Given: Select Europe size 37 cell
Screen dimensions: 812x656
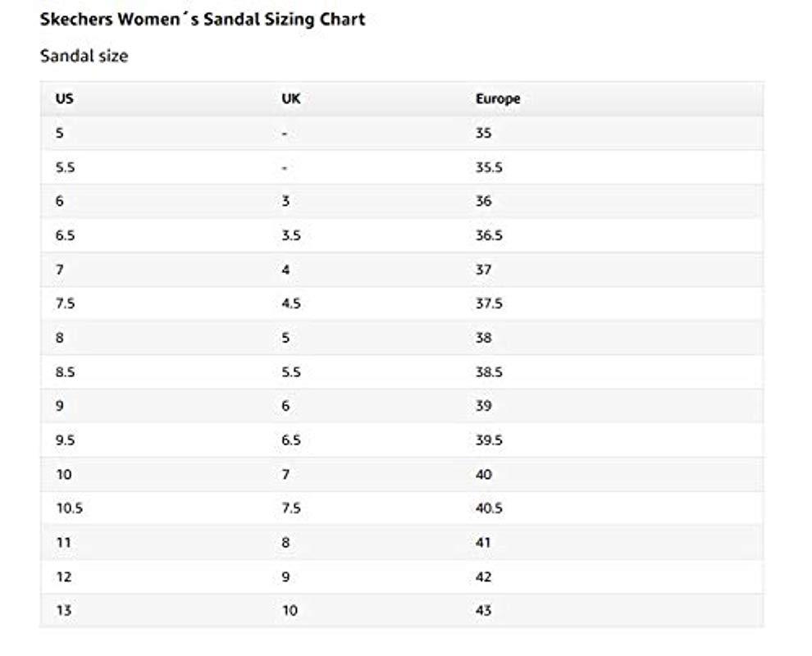Looking at the screenshot, I should 483,270.
